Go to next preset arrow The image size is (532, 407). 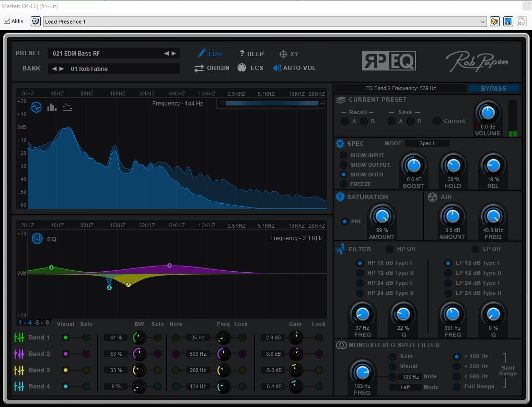point(174,53)
